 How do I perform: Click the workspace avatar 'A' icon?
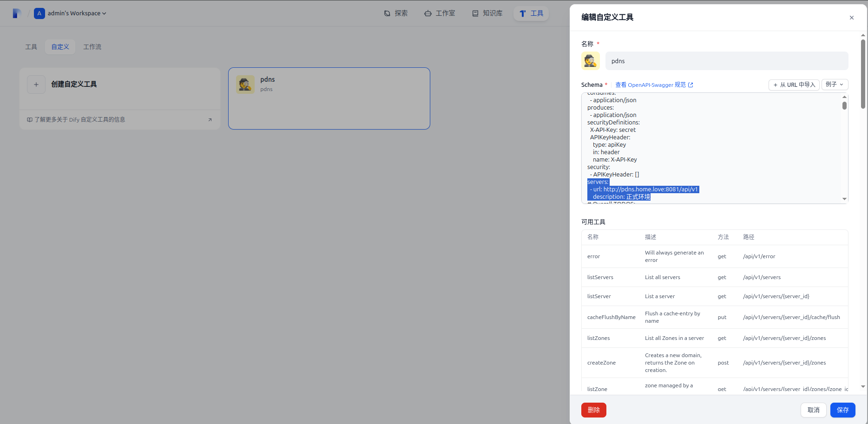[x=39, y=13]
